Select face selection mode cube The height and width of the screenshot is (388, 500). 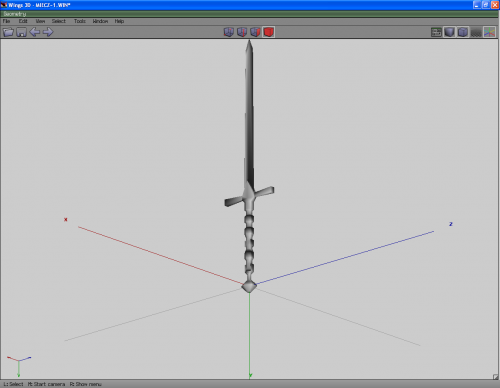click(255, 32)
